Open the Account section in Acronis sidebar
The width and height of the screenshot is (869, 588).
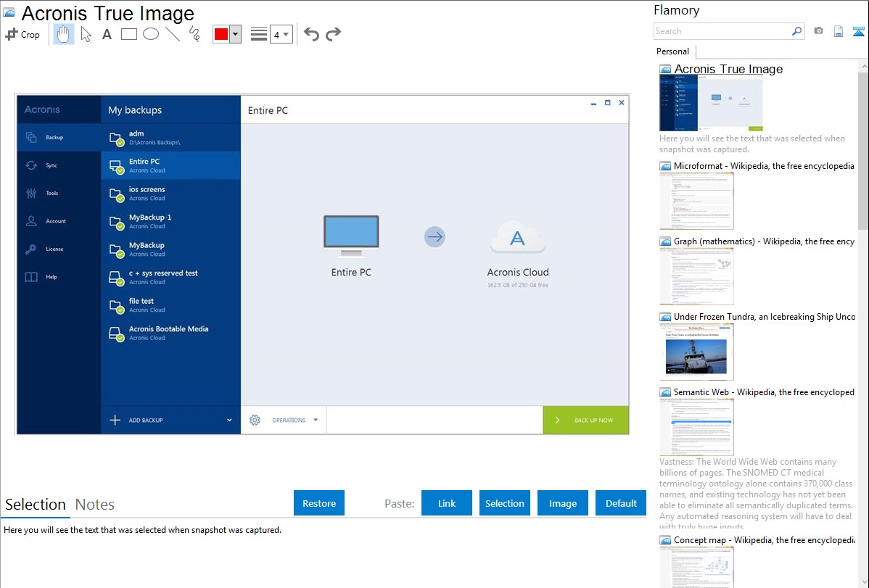pyautogui.click(x=59, y=221)
